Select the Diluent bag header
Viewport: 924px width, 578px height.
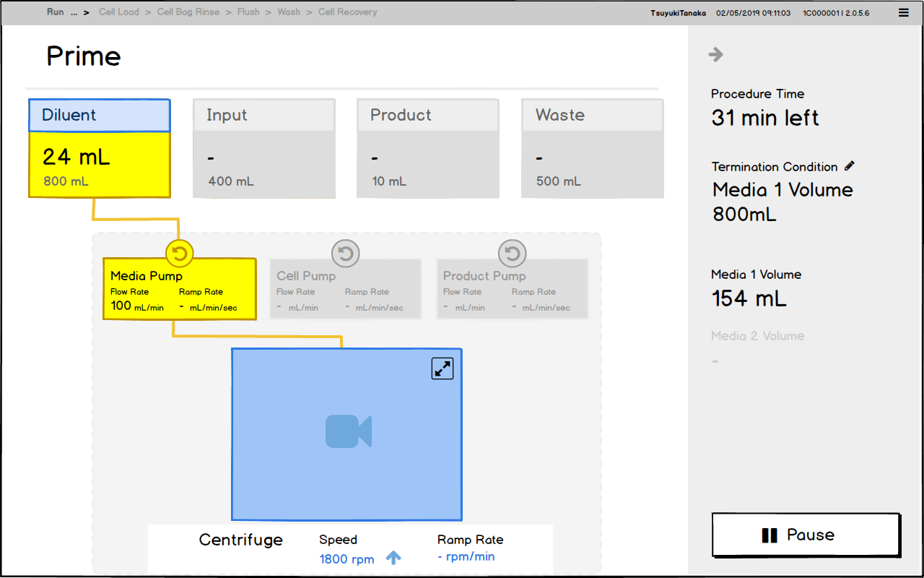(100, 116)
